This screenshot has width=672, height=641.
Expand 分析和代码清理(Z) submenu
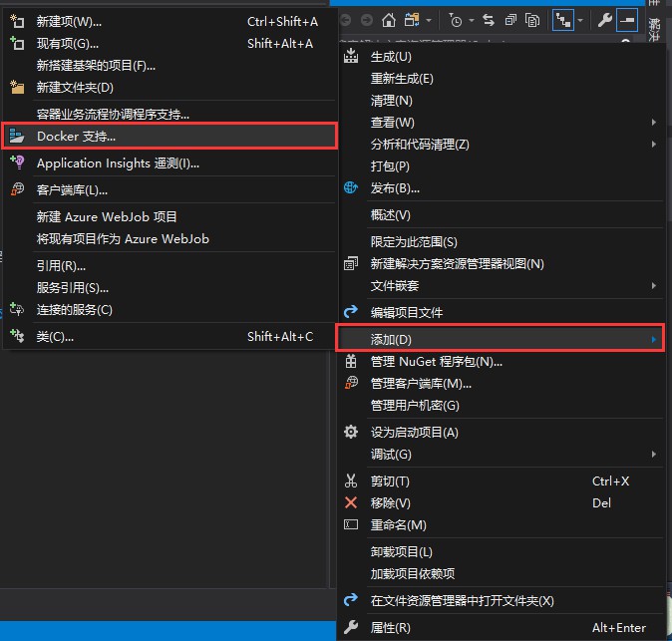(x=502, y=145)
